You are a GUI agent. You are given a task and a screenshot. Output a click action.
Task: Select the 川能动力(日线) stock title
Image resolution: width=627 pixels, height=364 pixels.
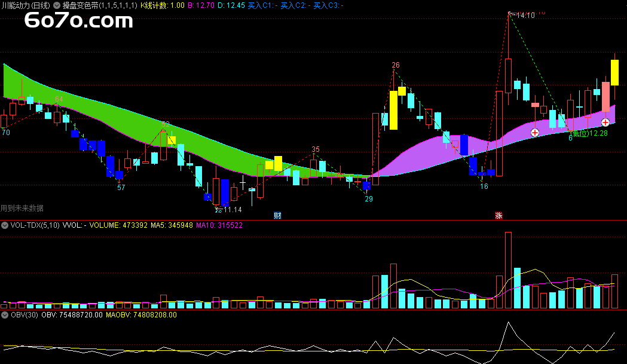click(26, 5)
